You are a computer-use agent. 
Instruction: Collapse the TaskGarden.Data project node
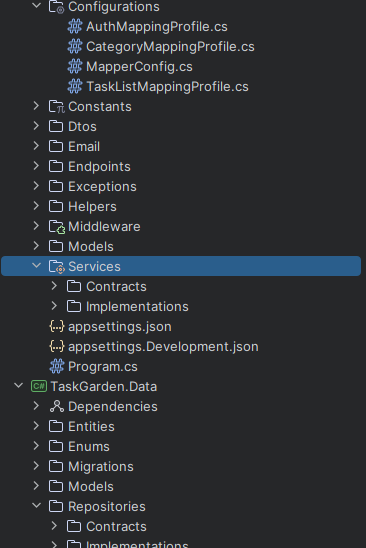(x=18, y=386)
